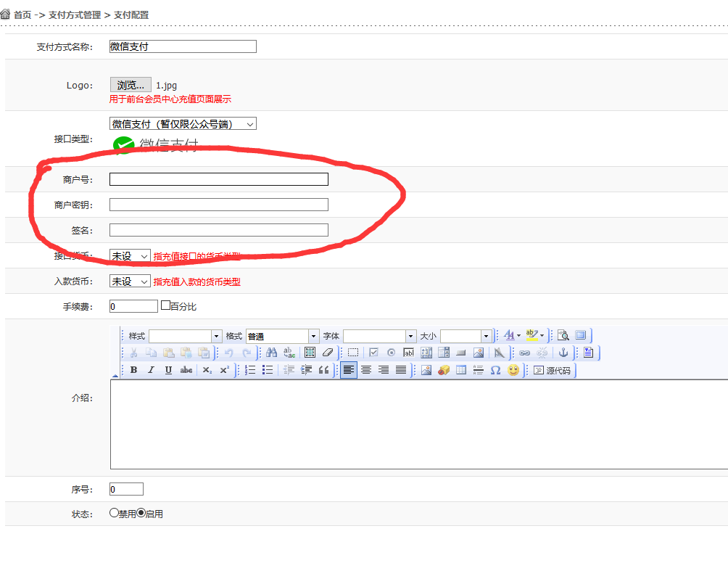Click inside the 介绍 editor text area
This screenshot has width=728, height=571.
[419, 424]
